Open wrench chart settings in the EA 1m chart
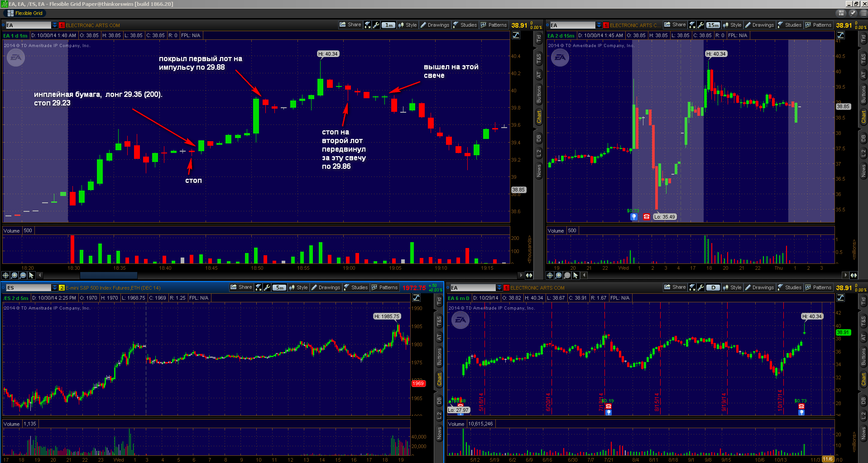The width and height of the screenshot is (868, 463). point(376,25)
